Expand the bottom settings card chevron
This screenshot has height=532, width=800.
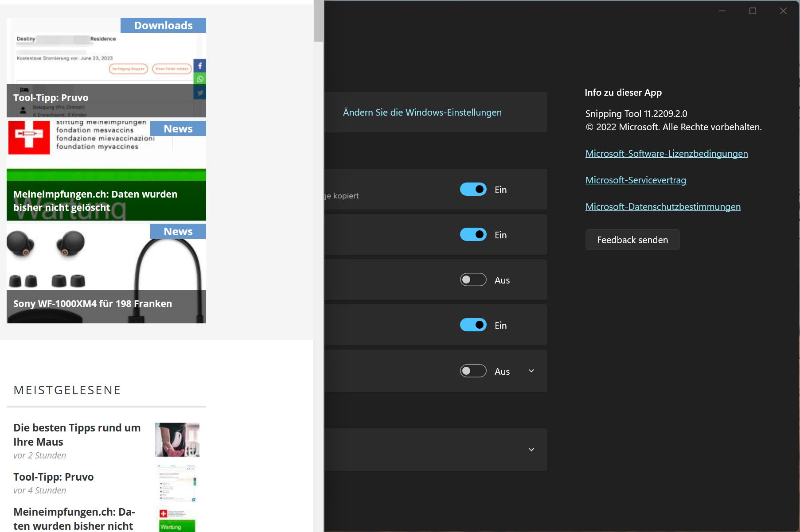(531, 450)
